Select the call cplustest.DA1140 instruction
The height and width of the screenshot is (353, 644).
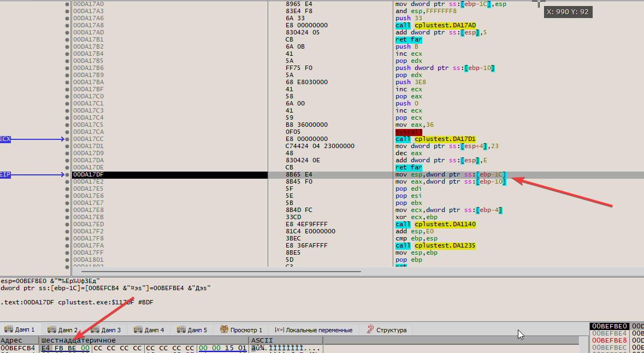pyautogui.click(x=435, y=225)
